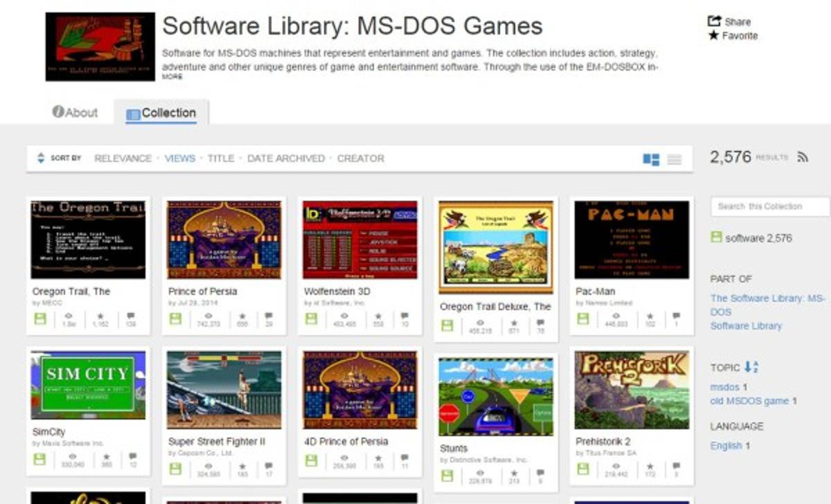Viewport: 831px width, 504px height.
Task: Click the Search this Collection field
Action: pos(769,206)
